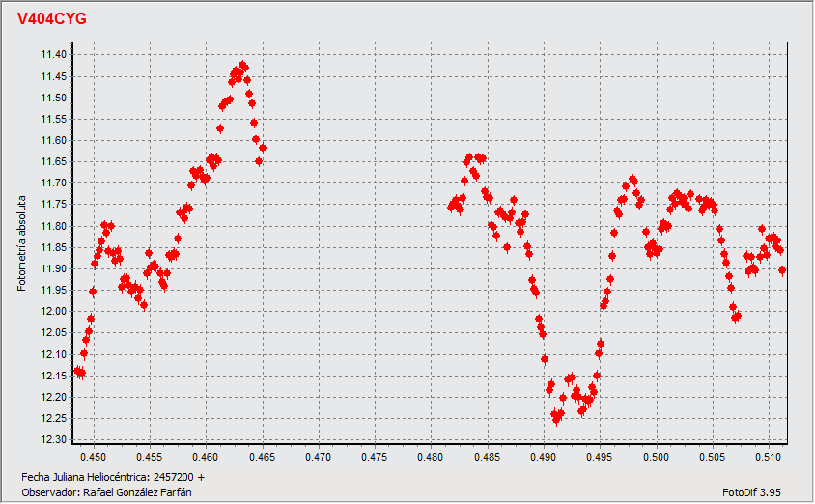
Task: Click y-axis value 12.05
Action: 53,332
